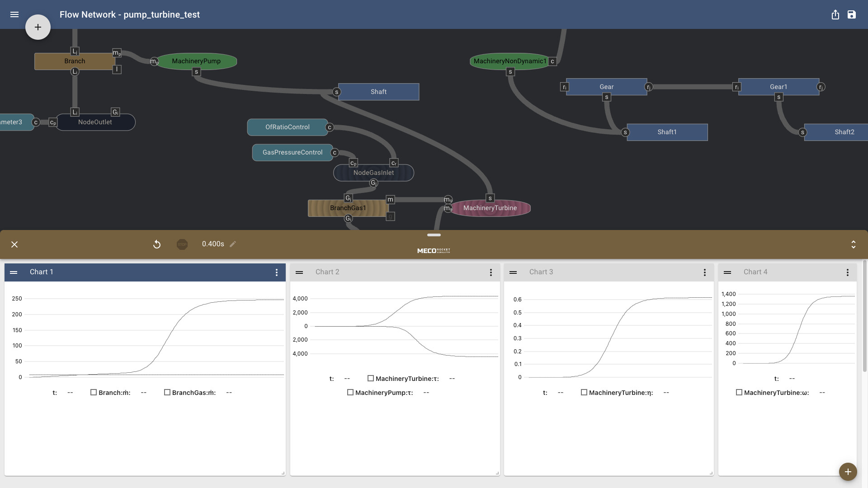This screenshot has width=868, height=488.
Task: Click the plus button to add a component
Action: 38,27
